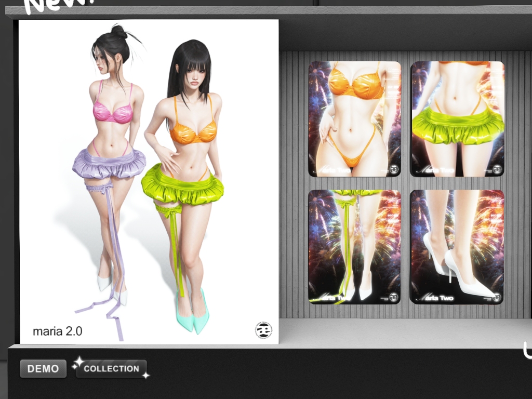532x399 pixels.
Task: Click the 'maria 2.0' poster caption
Action: click(57, 331)
